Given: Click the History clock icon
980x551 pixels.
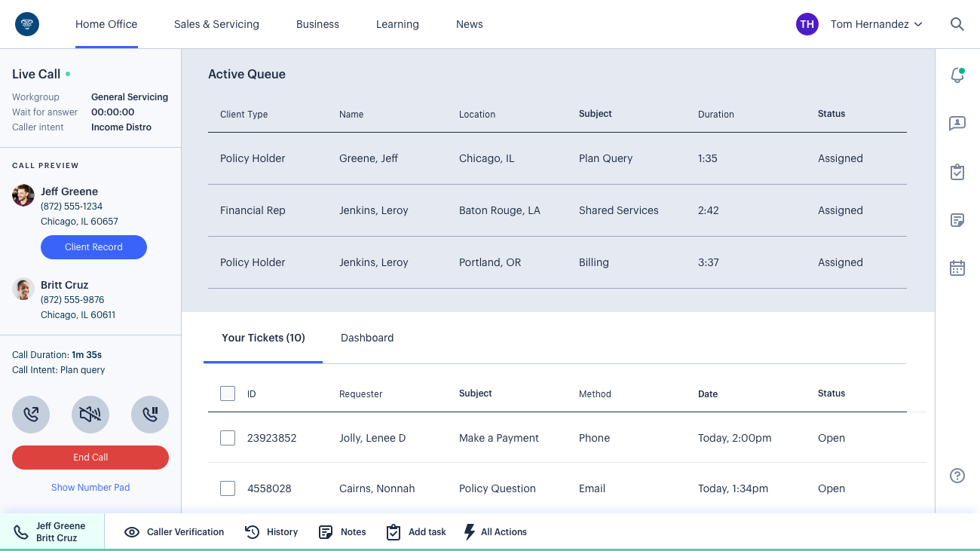Looking at the screenshot, I should [x=253, y=532].
